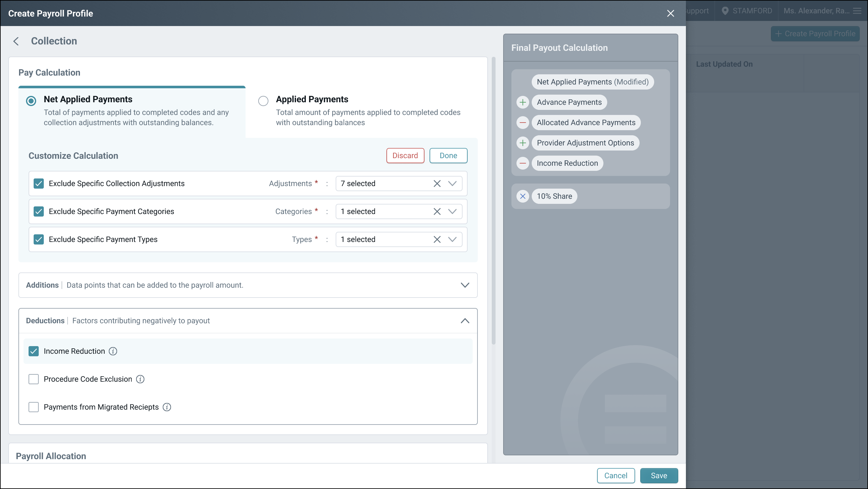The width and height of the screenshot is (868, 489).
Task: Select Applied Payments radio option
Action: click(263, 101)
